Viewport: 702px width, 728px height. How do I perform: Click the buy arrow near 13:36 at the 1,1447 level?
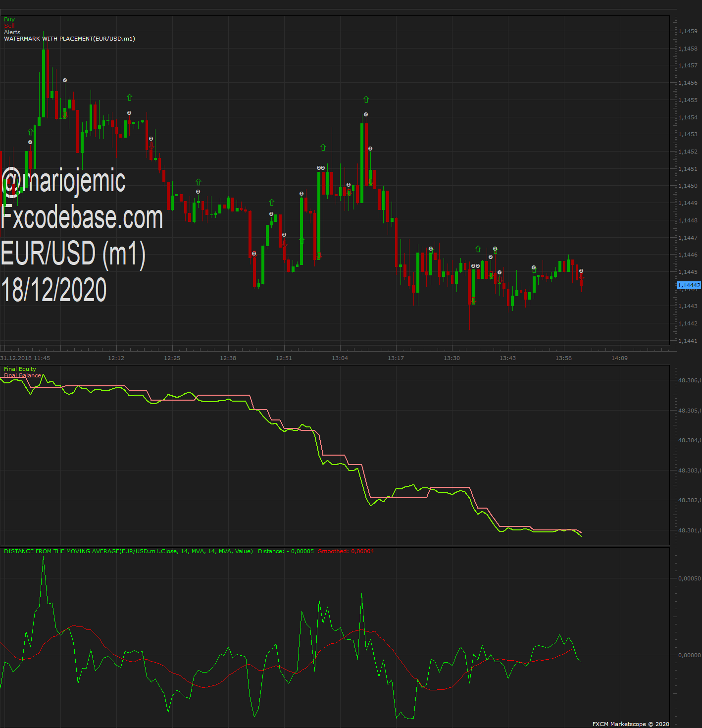(478, 249)
